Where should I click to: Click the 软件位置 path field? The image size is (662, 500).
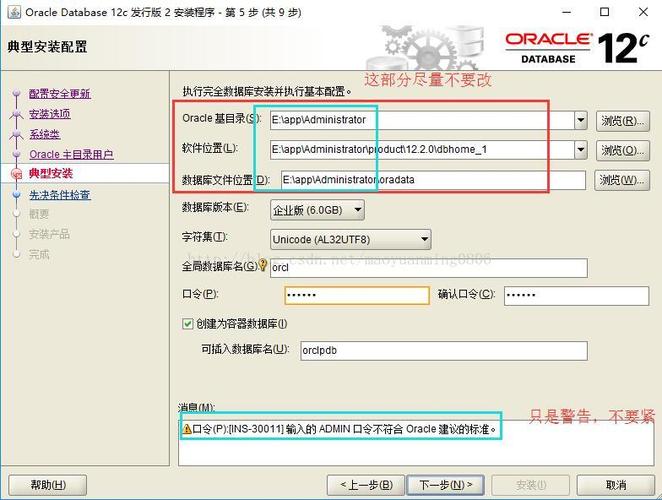[x=422, y=149]
